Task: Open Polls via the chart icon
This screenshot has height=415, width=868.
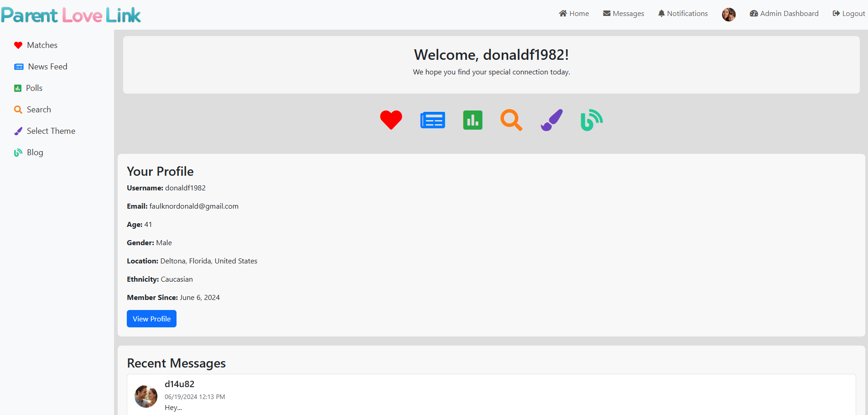Action: [x=18, y=88]
